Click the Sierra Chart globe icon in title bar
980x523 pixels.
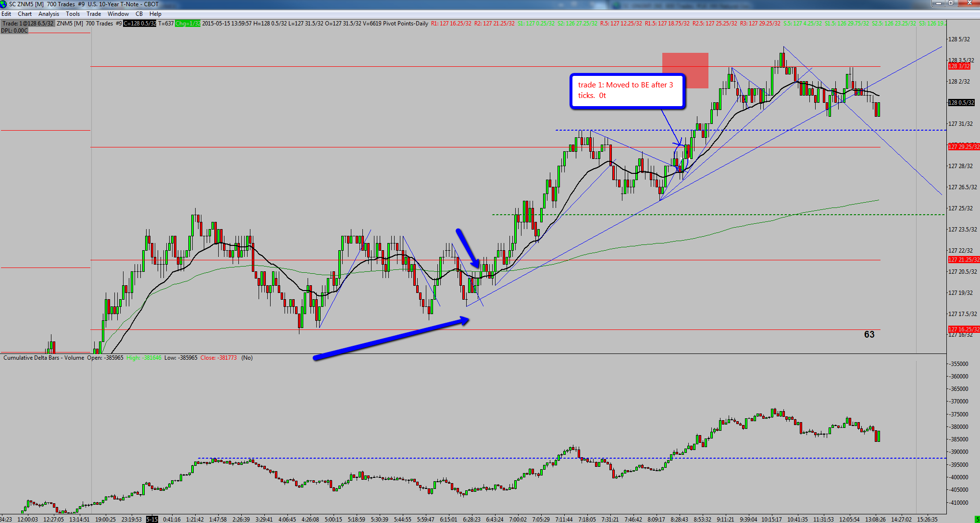4,4
